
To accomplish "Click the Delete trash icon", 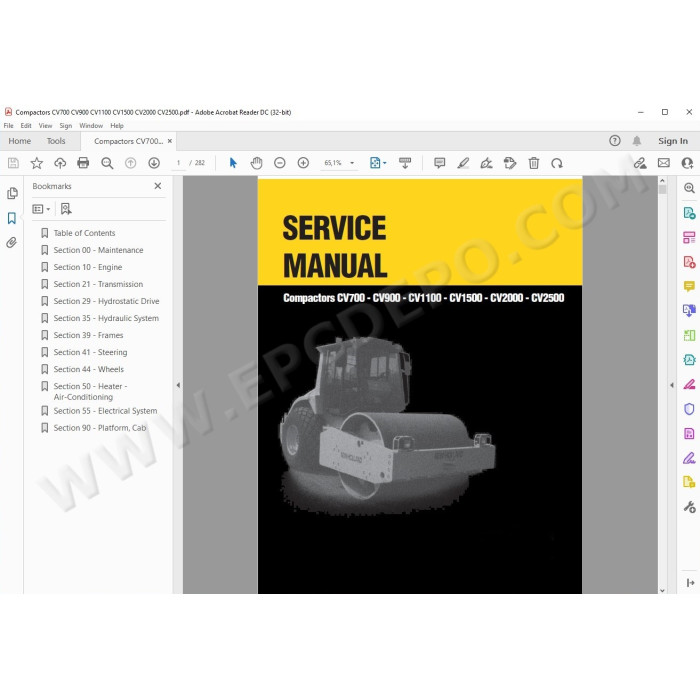I will [533, 163].
